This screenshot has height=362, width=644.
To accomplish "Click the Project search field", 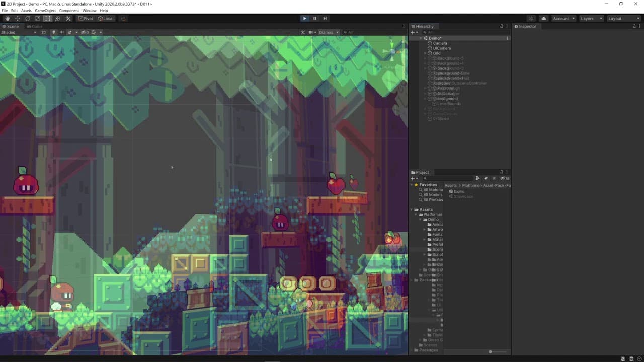I will (447, 178).
